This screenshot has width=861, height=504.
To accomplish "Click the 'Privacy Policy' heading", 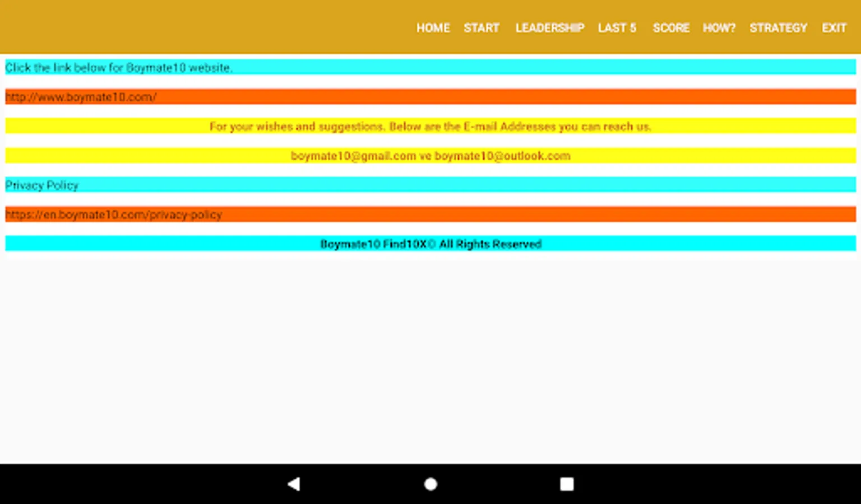I will pos(430,185).
